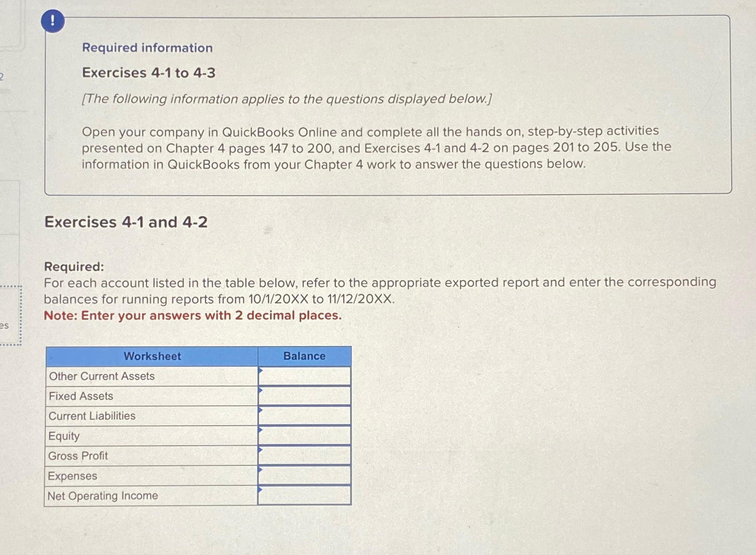Toggle the Balance column header selection

(304, 356)
